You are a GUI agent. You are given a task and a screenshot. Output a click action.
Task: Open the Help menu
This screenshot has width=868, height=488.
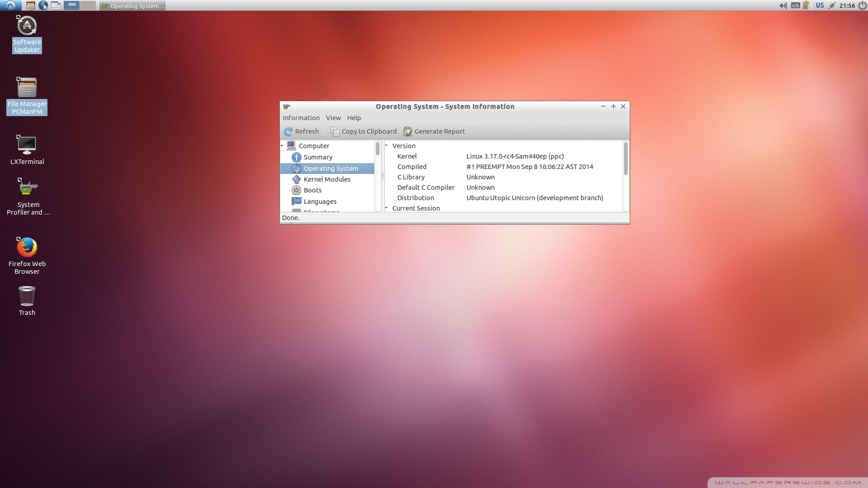354,118
